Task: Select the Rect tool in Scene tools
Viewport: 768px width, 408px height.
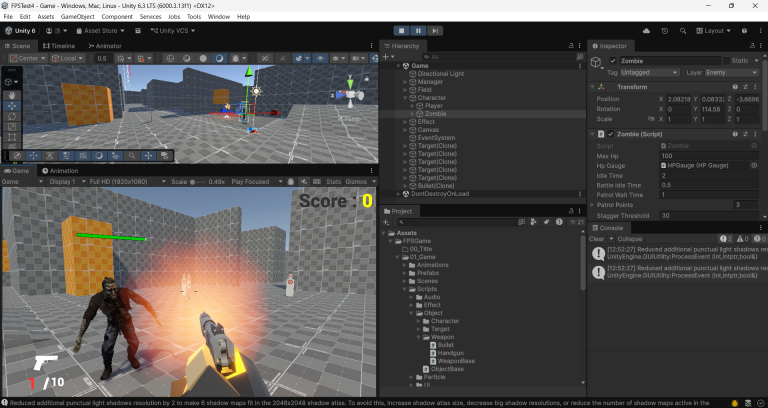Action: (12, 137)
